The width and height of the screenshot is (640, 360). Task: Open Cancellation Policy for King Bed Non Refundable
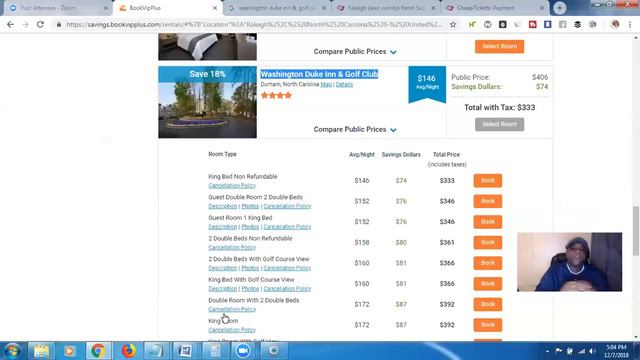[x=232, y=185]
